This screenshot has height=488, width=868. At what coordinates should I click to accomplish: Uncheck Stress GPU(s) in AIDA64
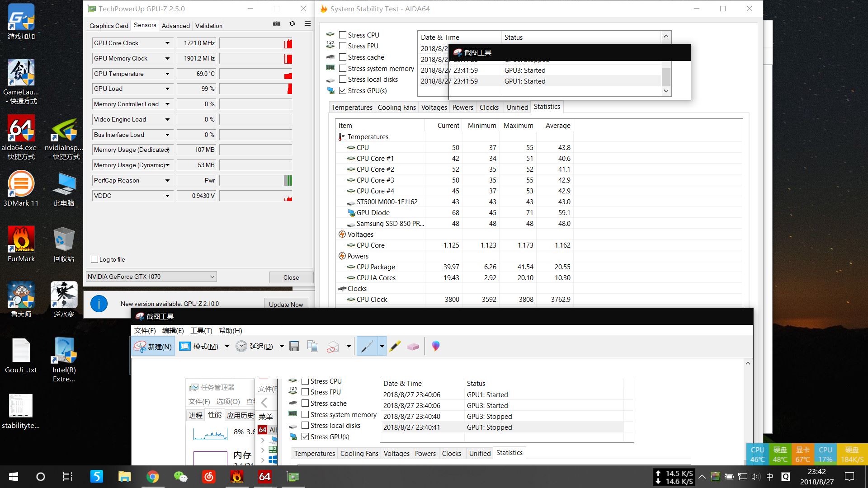click(x=343, y=90)
